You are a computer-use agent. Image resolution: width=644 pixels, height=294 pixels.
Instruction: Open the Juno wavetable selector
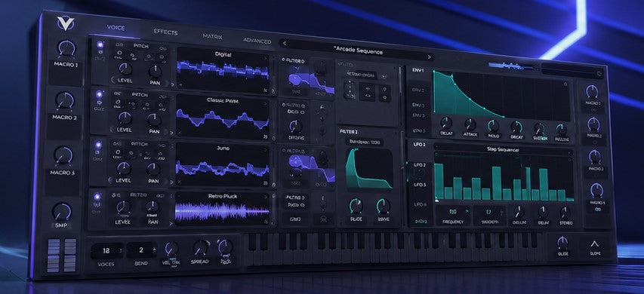pyautogui.click(x=223, y=149)
